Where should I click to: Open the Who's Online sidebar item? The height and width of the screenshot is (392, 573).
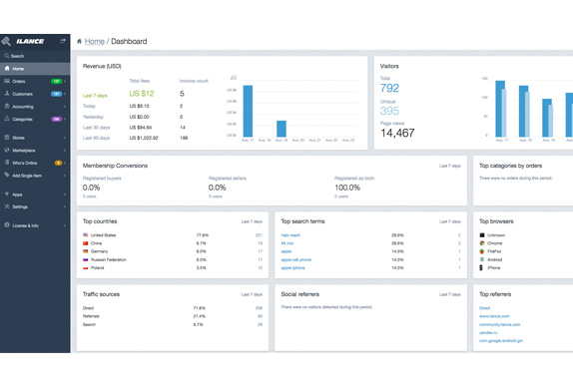click(x=35, y=163)
